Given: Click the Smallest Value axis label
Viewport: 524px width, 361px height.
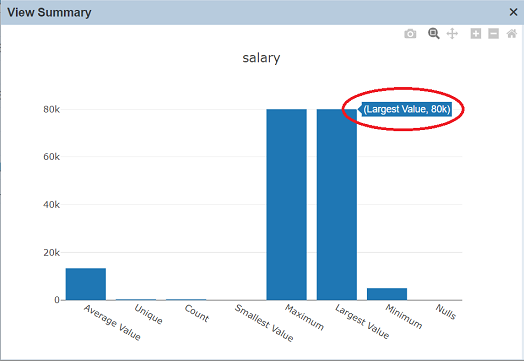Looking at the screenshot, I should 264,323.
